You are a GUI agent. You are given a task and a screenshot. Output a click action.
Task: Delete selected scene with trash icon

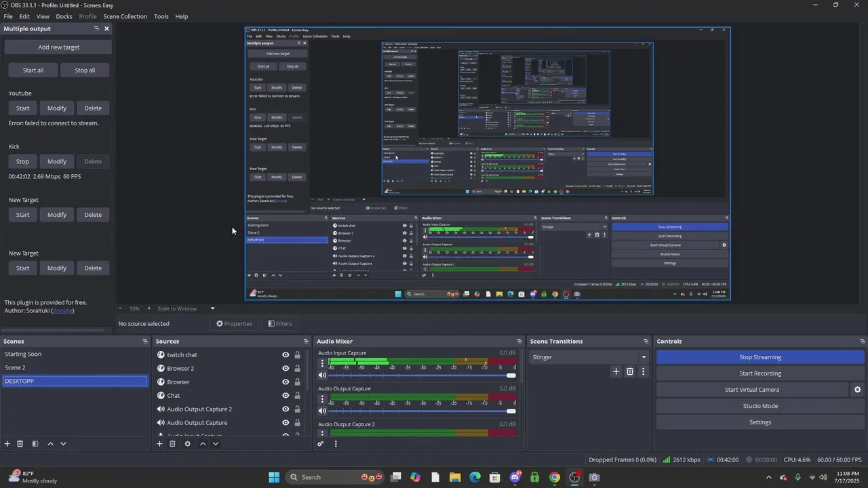(20, 444)
